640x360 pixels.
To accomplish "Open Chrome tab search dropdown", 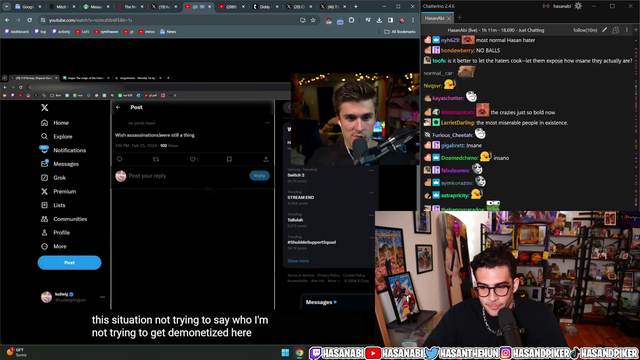I will (x=7, y=7).
